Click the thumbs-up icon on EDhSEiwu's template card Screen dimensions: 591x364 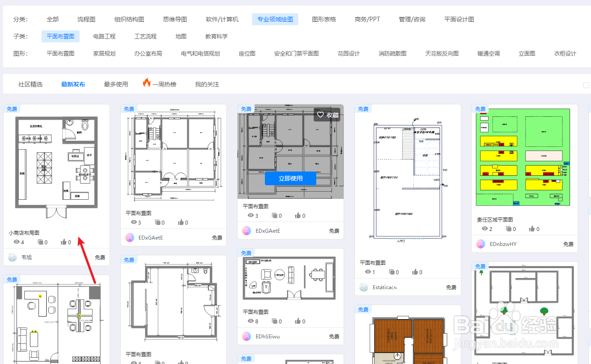click(298, 321)
